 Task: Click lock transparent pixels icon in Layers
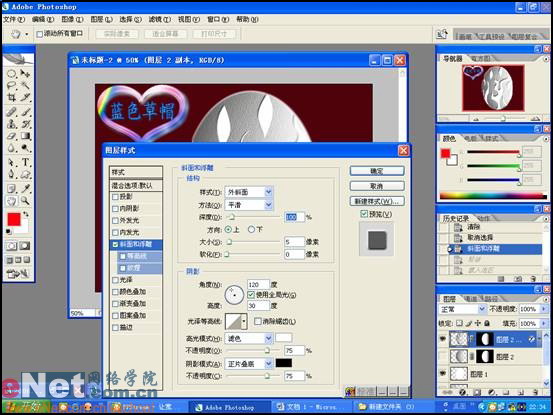[459, 323]
